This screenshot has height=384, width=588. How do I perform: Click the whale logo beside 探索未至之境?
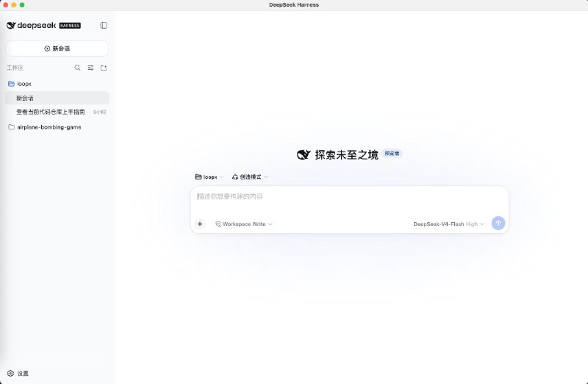(304, 154)
